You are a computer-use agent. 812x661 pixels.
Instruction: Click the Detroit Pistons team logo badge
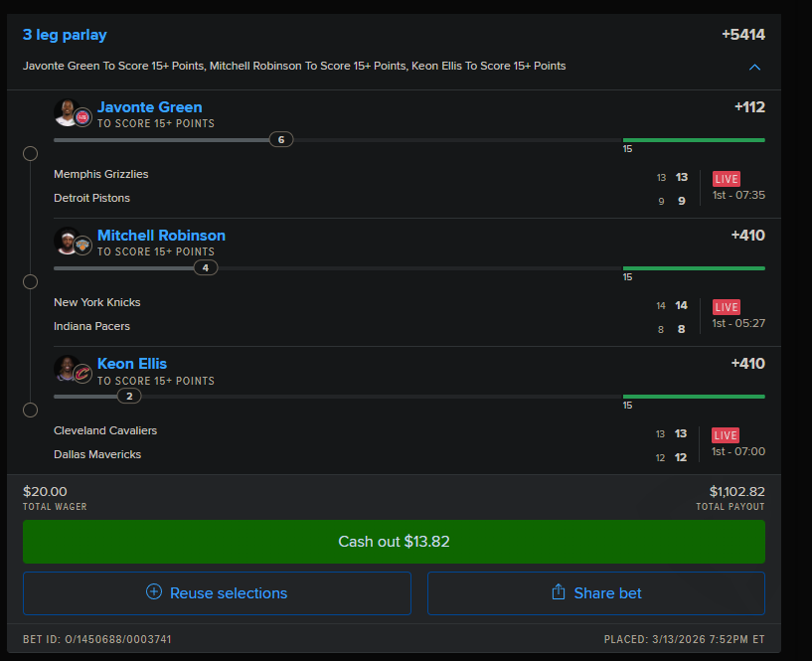coord(82,117)
